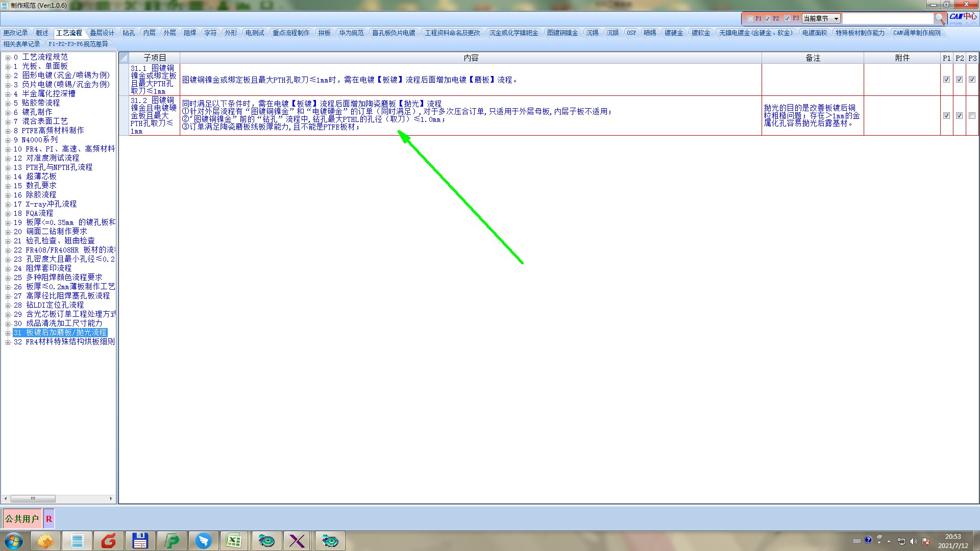Open the DingTalk bird icon in taskbar
This screenshot has width=980, height=551.
pyautogui.click(x=203, y=541)
